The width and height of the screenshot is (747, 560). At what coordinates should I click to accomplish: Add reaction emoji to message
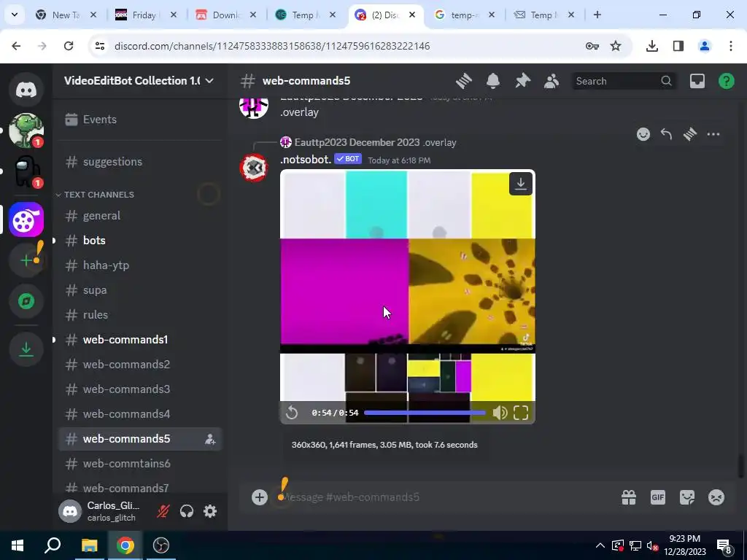point(643,134)
